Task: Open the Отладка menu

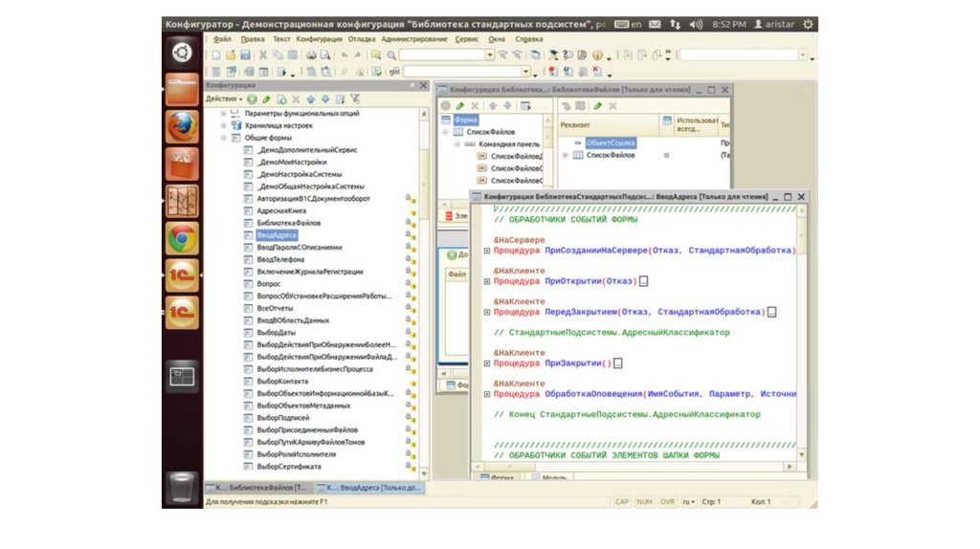Action: point(362,39)
